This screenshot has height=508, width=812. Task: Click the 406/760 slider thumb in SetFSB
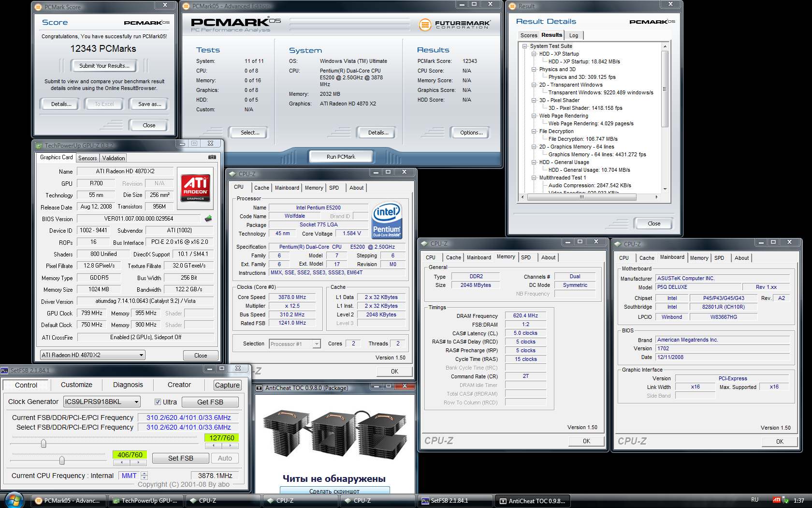pos(62,460)
